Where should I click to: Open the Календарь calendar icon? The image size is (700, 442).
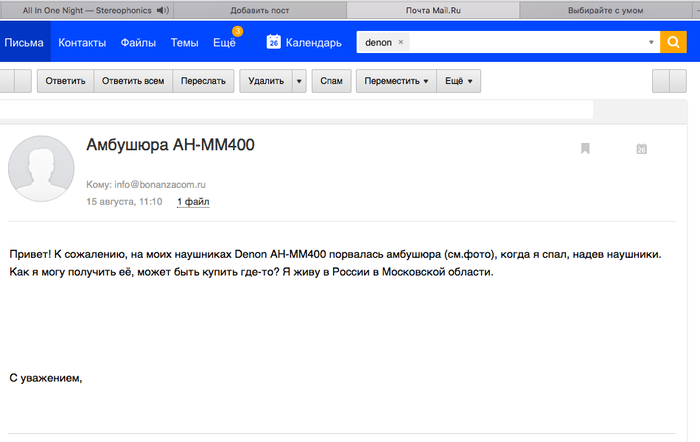click(x=273, y=43)
